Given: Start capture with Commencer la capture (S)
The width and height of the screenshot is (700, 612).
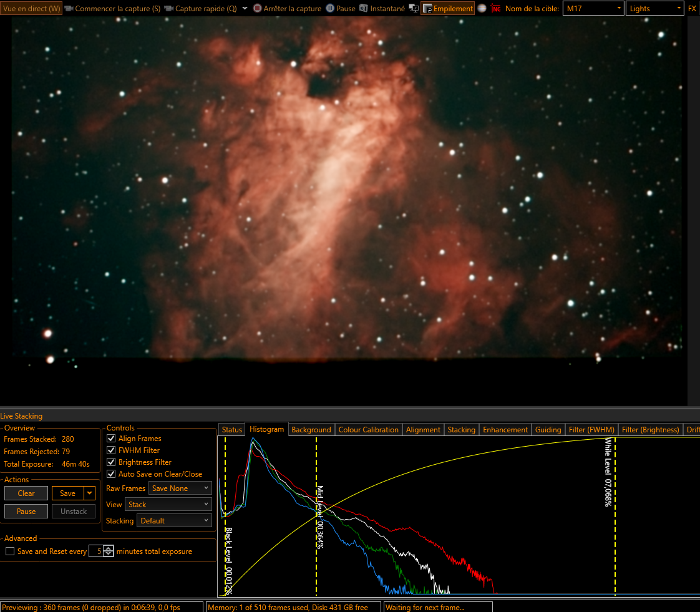Looking at the screenshot, I should tap(112, 9).
